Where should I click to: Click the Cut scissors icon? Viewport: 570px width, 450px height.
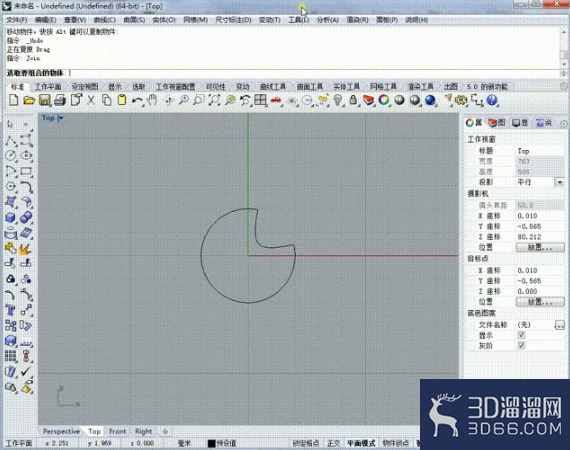click(x=91, y=100)
